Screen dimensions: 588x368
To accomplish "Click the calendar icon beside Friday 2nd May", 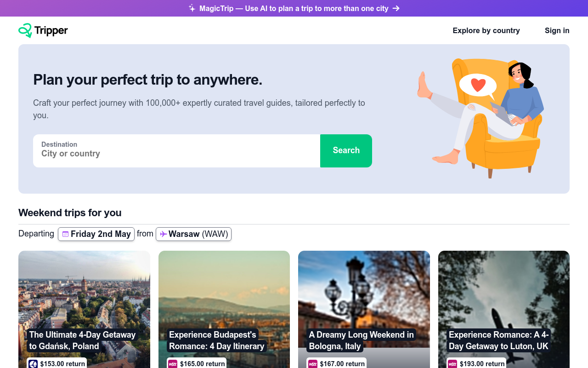I will 65,234.
